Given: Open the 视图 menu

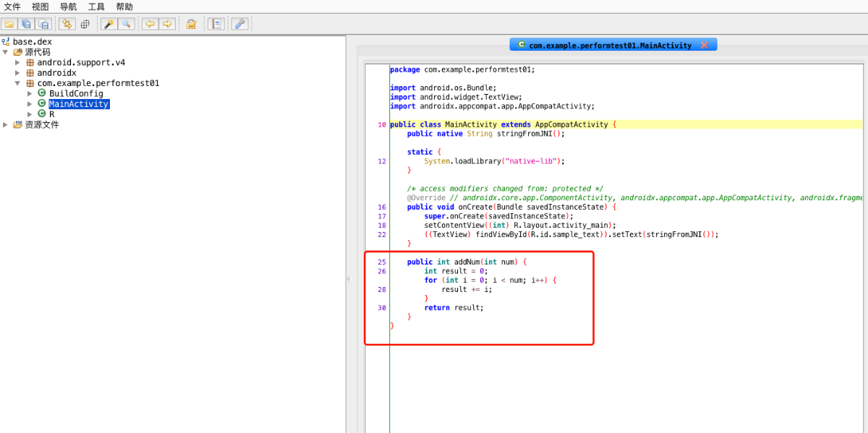Looking at the screenshot, I should (40, 7).
